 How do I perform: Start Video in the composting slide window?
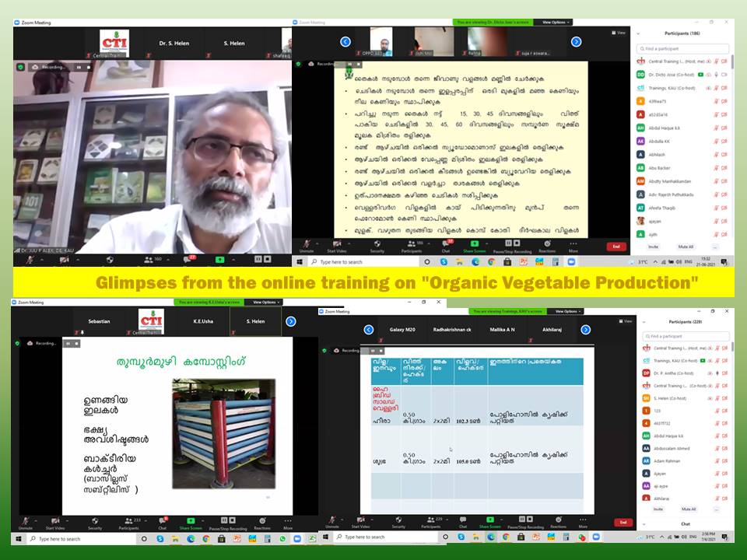click(55, 523)
